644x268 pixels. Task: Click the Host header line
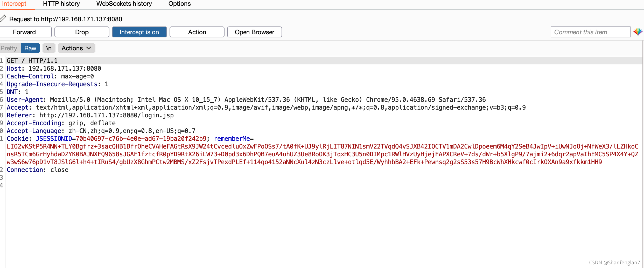54,68
